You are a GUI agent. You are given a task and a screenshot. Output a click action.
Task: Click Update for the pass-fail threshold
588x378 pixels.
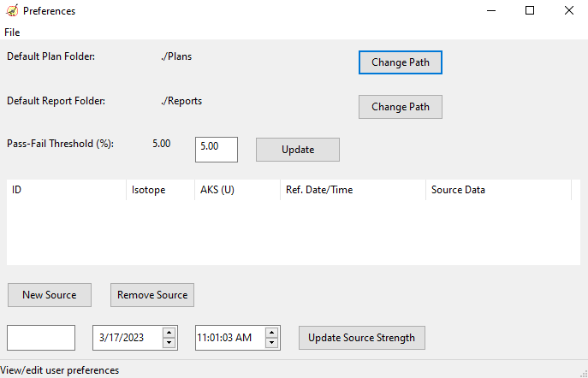(x=298, y=150)
